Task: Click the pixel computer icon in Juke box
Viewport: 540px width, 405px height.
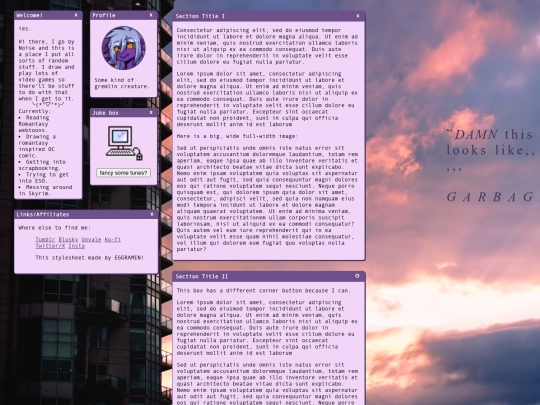Action: pyautogui.click(x=124, y=143)
